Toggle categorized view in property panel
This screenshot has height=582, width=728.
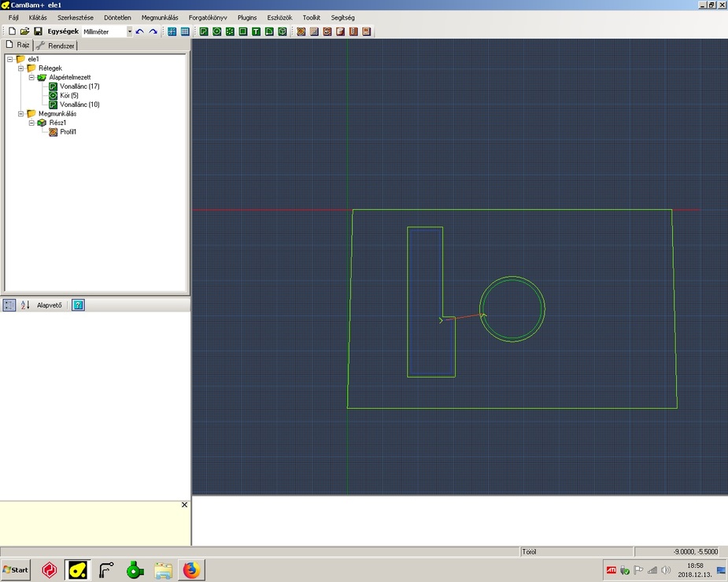[9, 305]
